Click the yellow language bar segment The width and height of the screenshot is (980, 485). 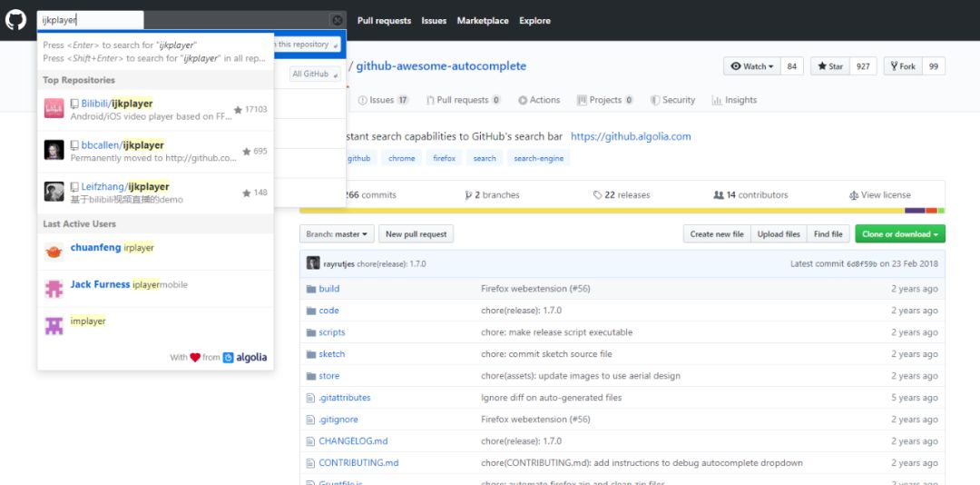click(x=602, y=211)
